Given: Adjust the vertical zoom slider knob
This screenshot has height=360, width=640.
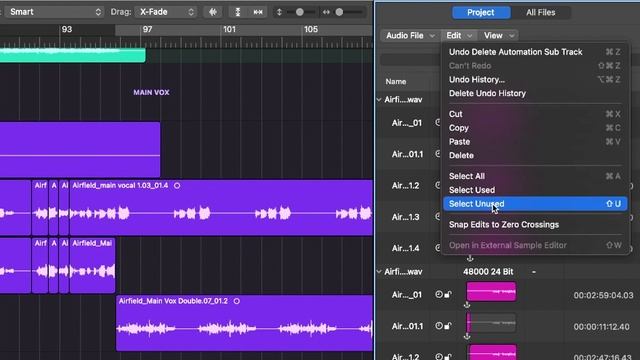Looking at the screenshot, I should [300, 12].
